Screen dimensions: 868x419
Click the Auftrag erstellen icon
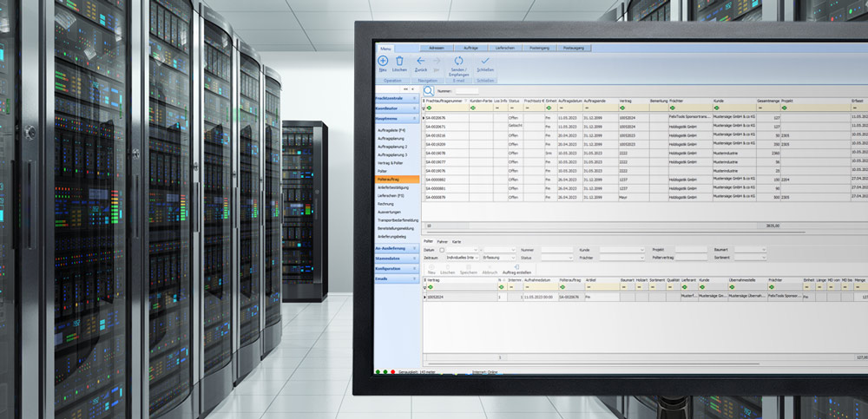tap(516, 267)
